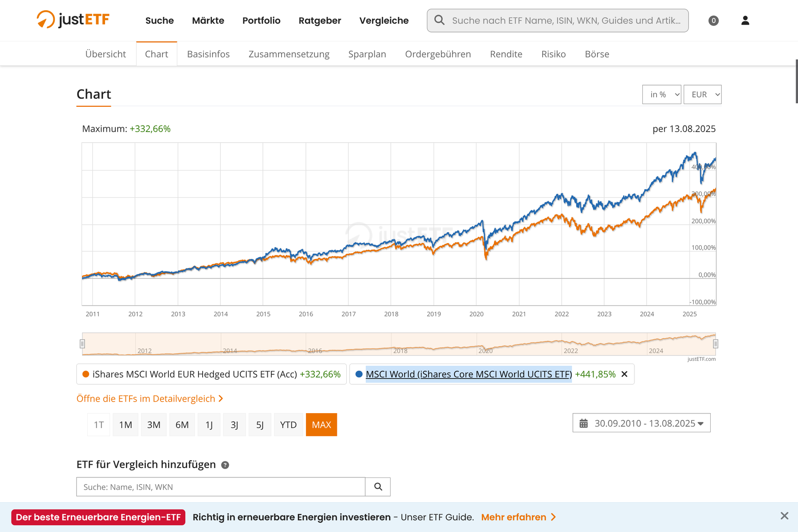Screen dimensions: 798x532
Task: Dismiss the bottom banner with X icon
Action: (x=784, y=516)
